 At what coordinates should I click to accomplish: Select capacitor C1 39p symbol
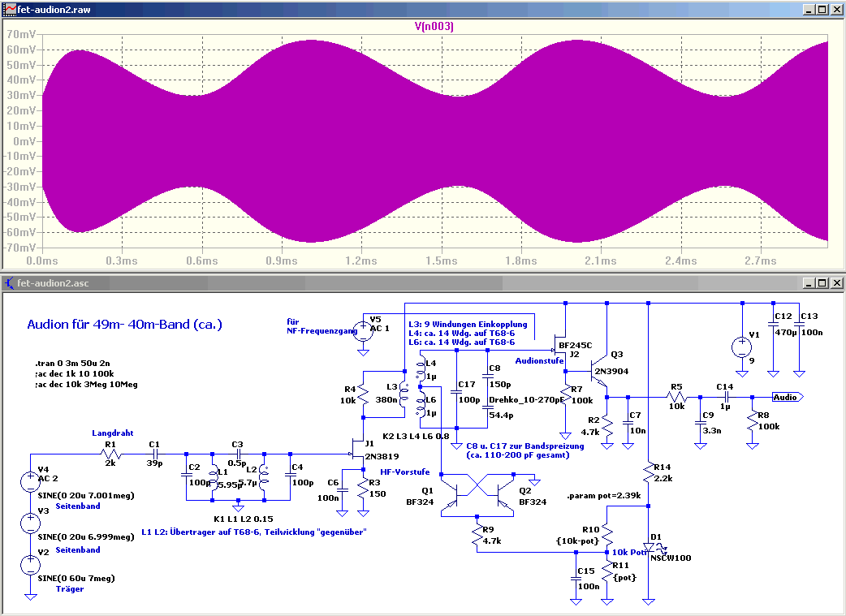(155, 454)
